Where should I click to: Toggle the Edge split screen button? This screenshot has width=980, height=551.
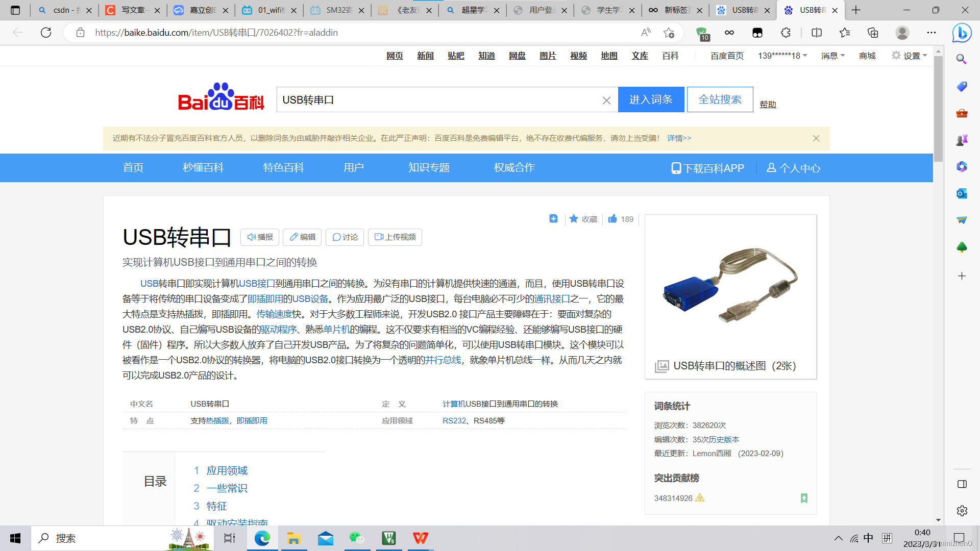[817, 33]
